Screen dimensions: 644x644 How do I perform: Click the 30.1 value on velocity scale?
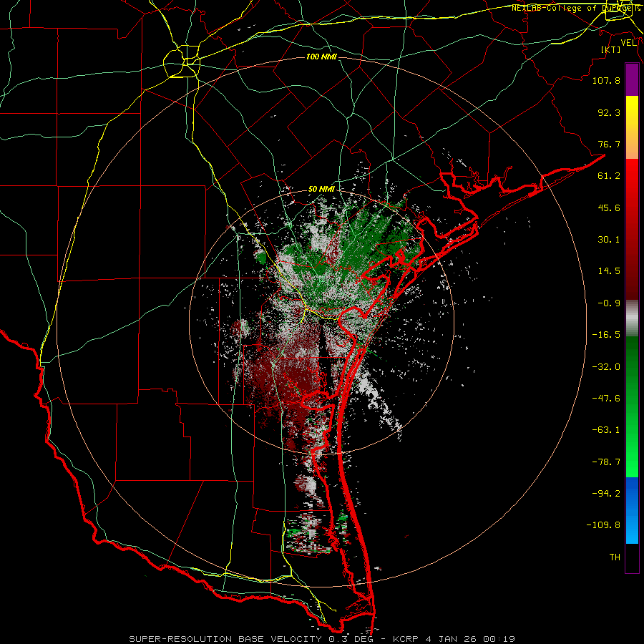click(x=609, y=240)
